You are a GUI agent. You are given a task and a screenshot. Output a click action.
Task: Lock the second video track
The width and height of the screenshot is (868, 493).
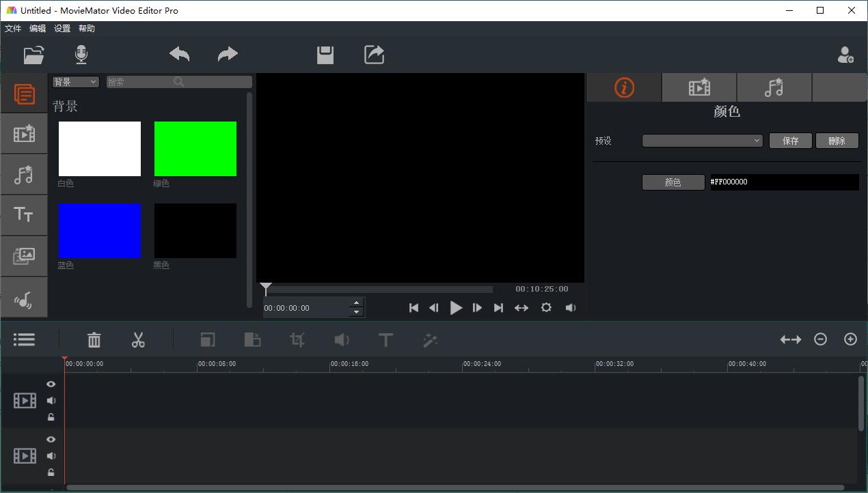pyautogui.click(x=51, y=473)
